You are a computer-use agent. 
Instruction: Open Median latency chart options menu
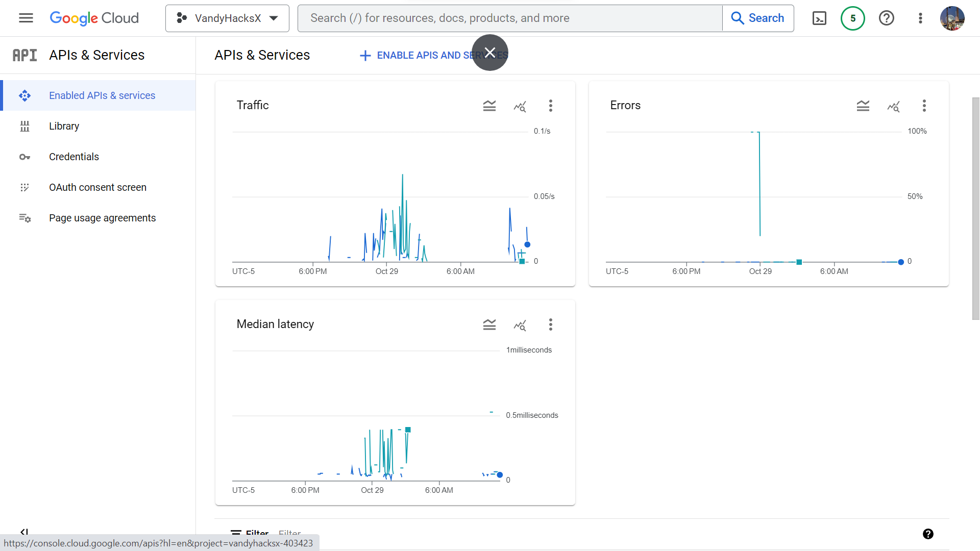(x=550, y=324)
